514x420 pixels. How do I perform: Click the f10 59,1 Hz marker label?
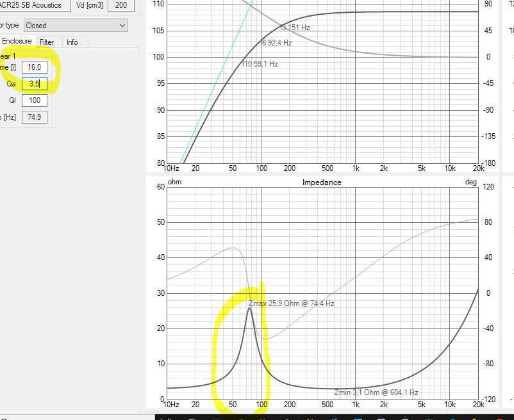pyautogui.click(x=260, y=64)
